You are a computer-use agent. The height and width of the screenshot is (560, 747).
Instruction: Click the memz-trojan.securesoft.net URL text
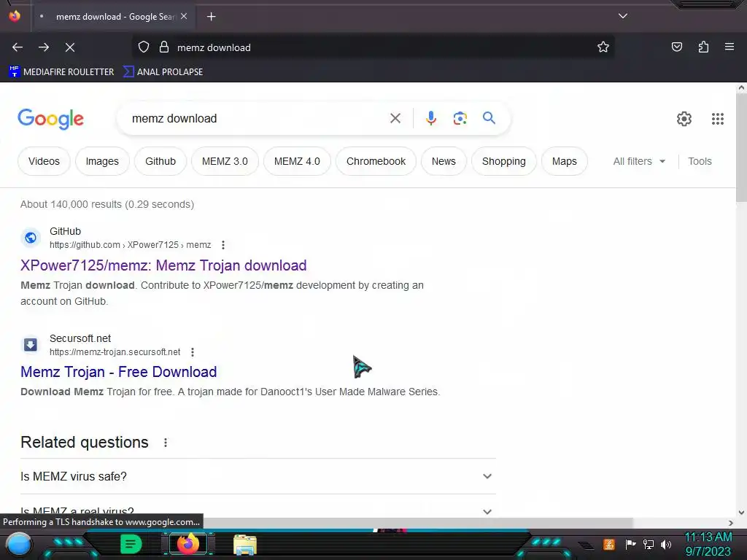tap(115, 352)
